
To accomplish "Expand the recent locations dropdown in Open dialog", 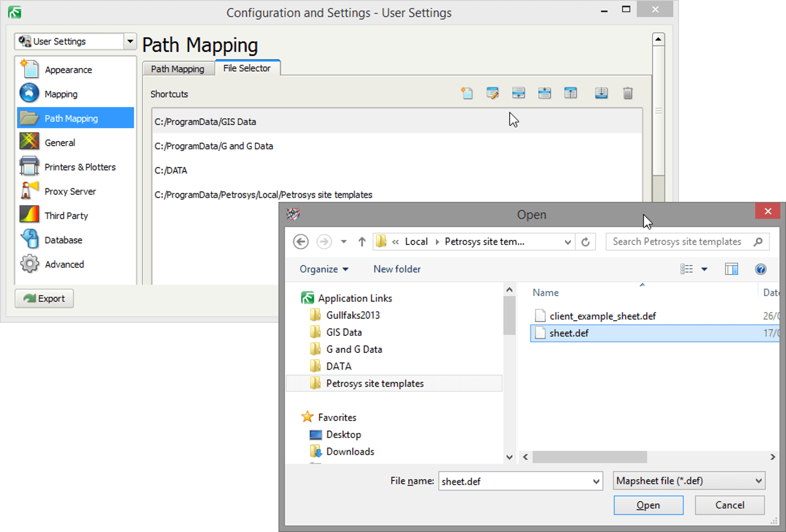I will 344,242.
